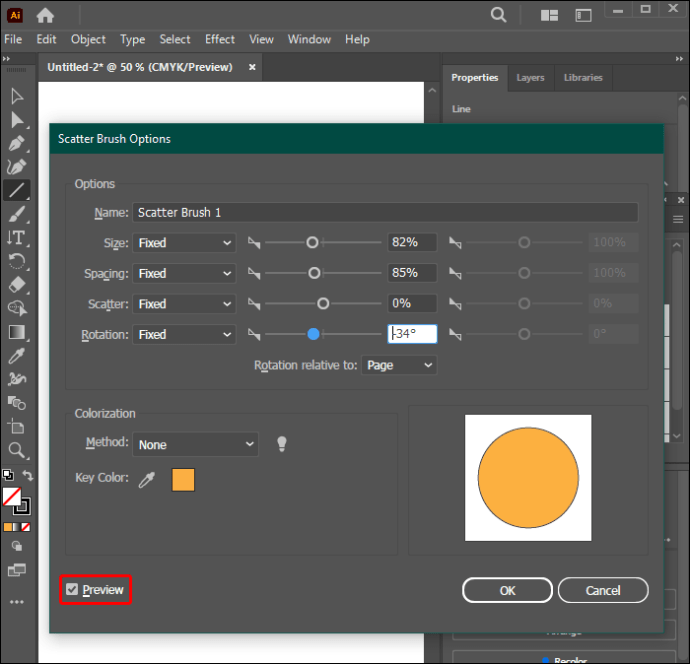Open the File menu
Image resolution: width=690 pixels, height=664 pixels.
click(13, 39)
